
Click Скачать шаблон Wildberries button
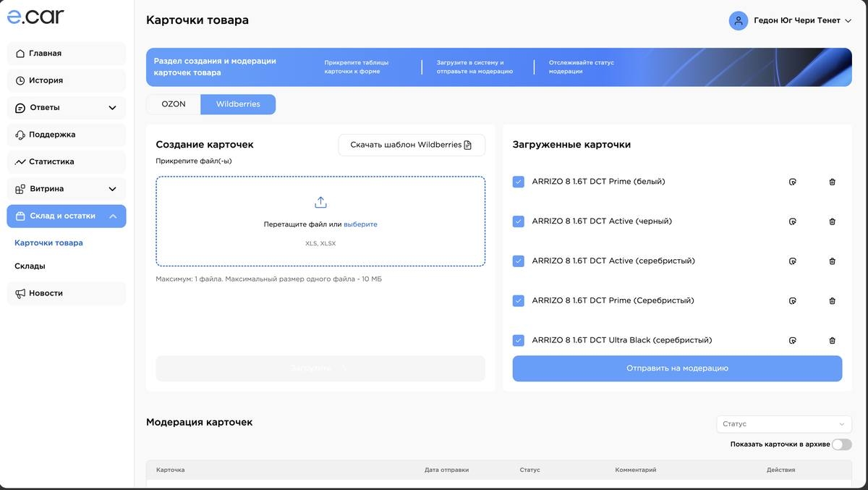(x=412, y=145)
